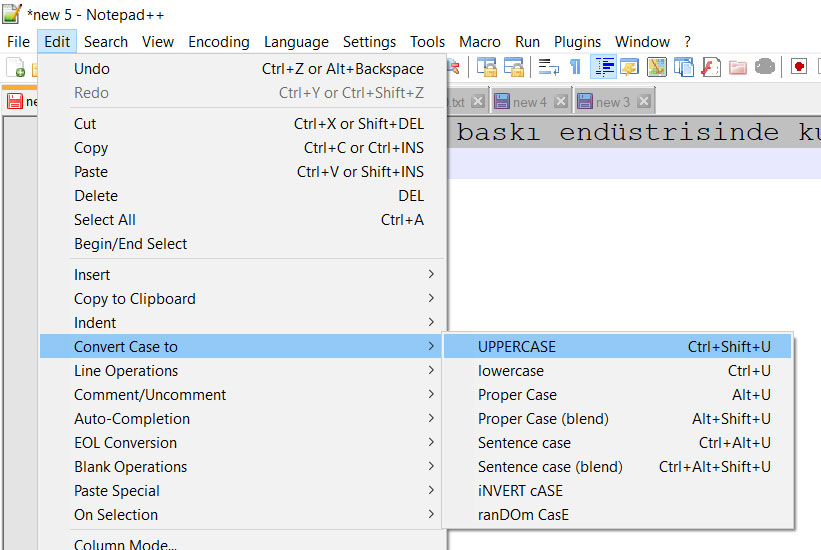
Task: Expand the Blank Operations submenu
Action: (243, 467)
